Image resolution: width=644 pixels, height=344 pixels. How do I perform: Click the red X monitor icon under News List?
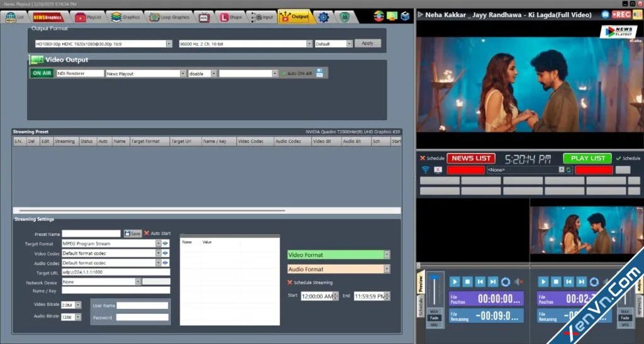click(438, 170)
